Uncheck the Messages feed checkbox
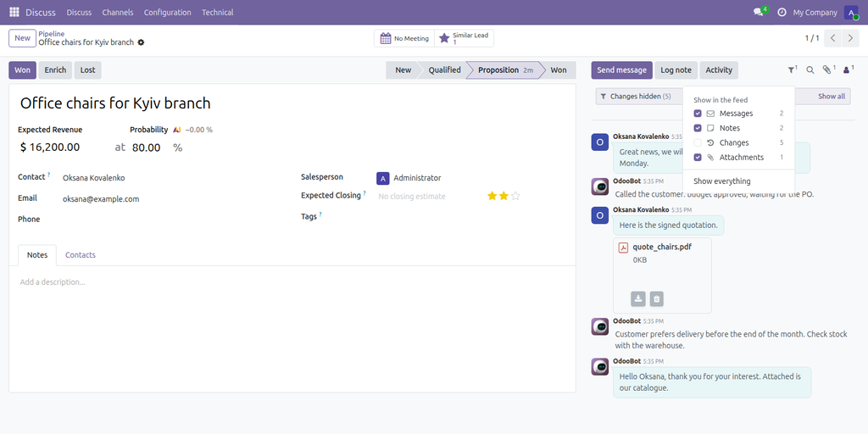Viewport: 868px width, 434px height. pos(698,114)
